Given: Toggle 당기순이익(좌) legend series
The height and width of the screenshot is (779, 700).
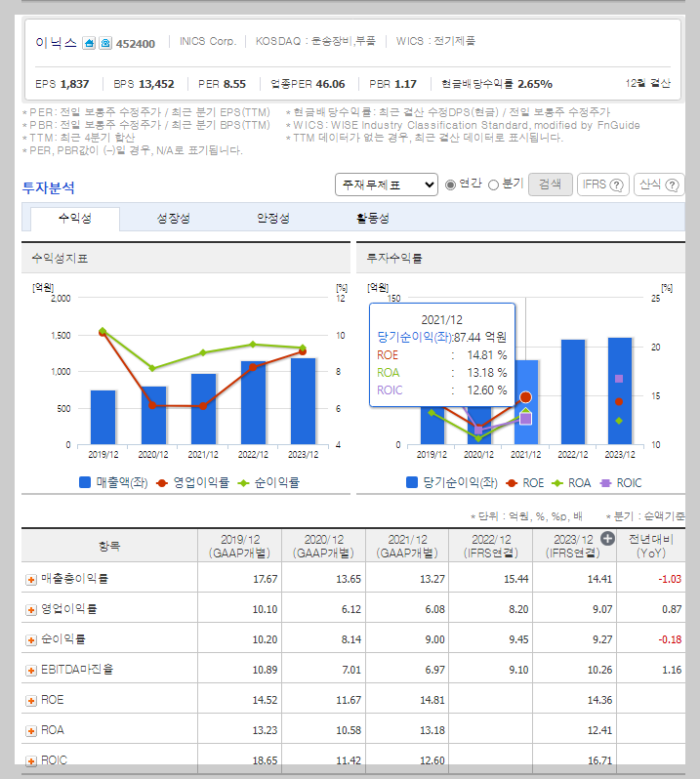Looking at the screenshot, I should click(452, 483).
